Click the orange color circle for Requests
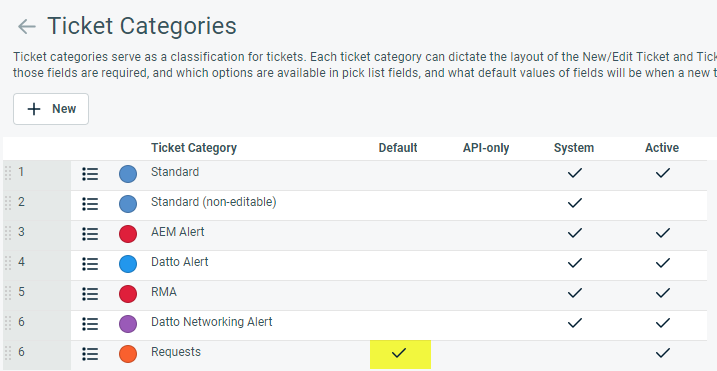Image resolution: width=717 pixels, height=371 pixels. tap(128, 354)
